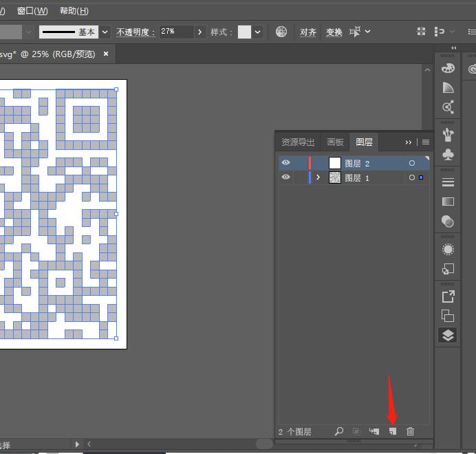Click the opacity percentage input field
The image size is (476, 454).
point(176,32)
